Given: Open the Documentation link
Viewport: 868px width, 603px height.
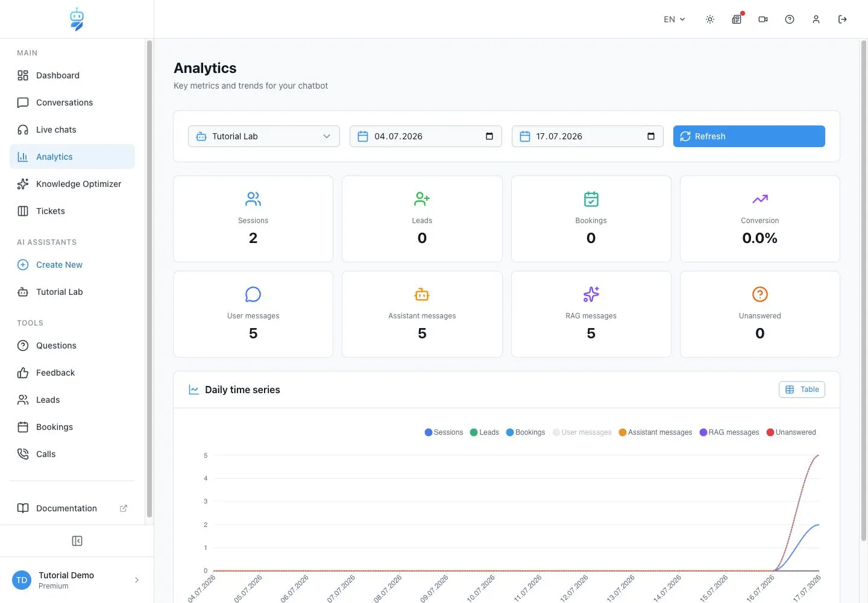Looking at the screenshot, I should coord(72,508).
